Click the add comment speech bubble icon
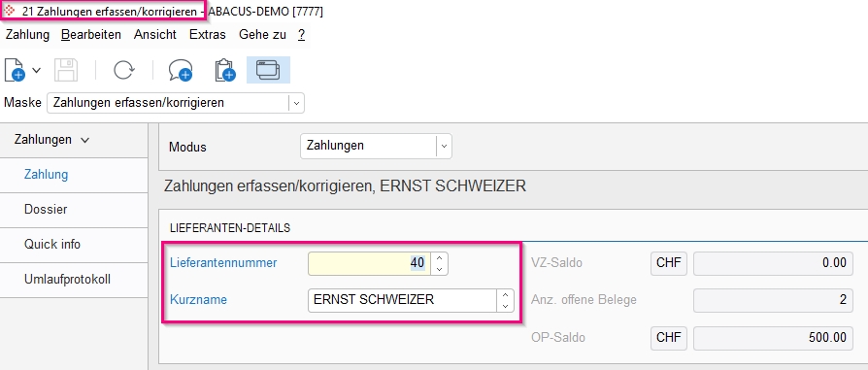Screen dimensions: 868x370 pyautogui.click(x=180, y=70)
